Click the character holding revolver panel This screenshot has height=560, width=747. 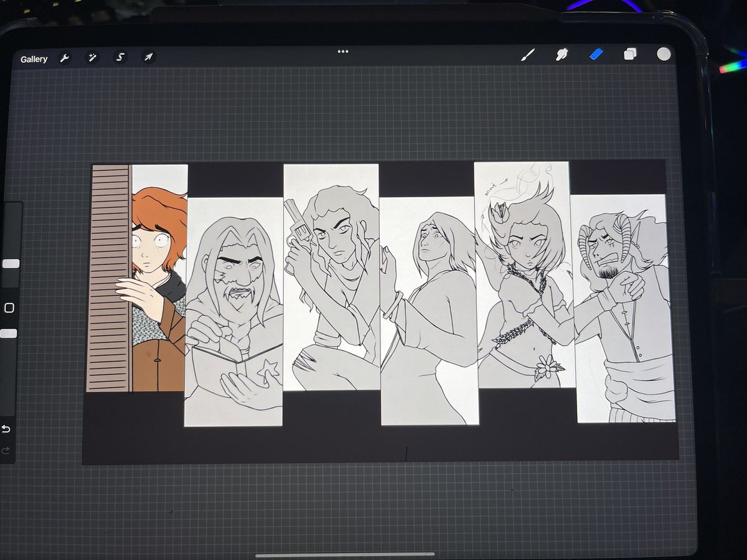[331, 277]
